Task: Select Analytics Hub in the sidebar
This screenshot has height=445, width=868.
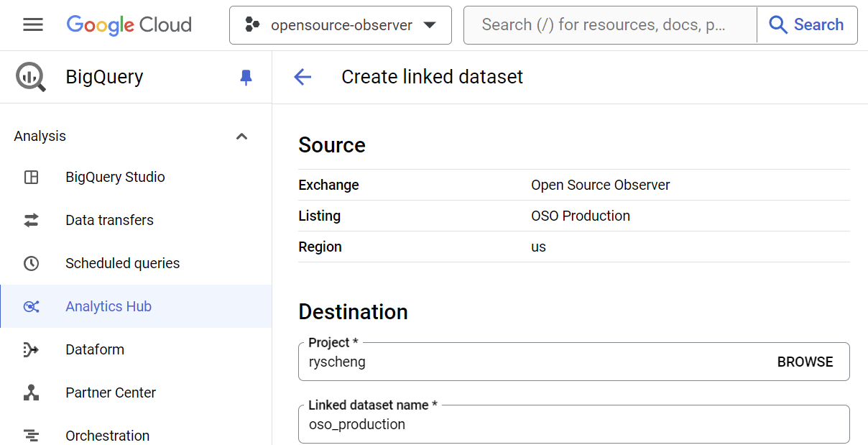Action: click(x=108, y=306)
